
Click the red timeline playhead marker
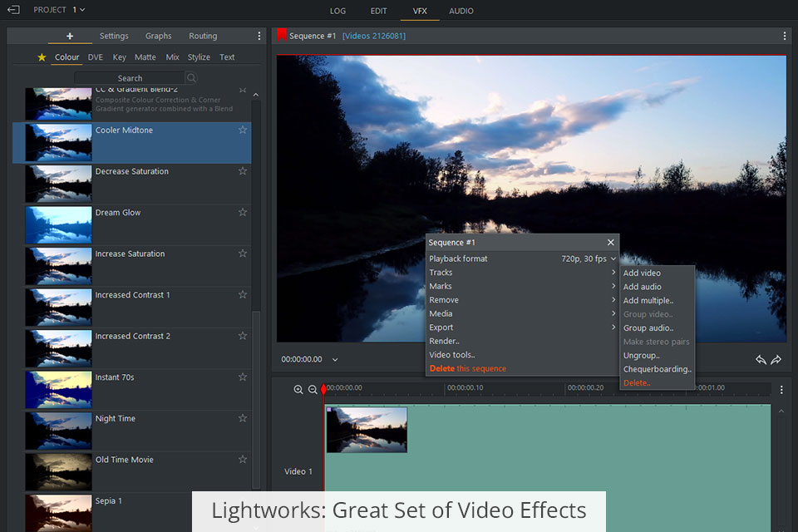coord(323,390)
